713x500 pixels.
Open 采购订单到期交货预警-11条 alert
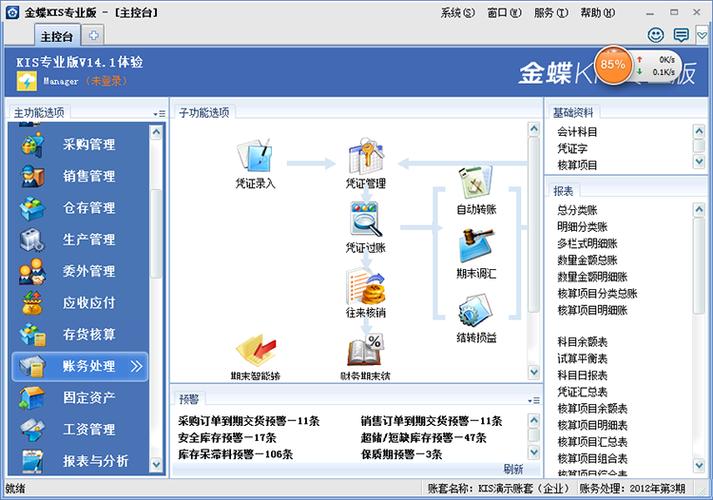point(249,421)
